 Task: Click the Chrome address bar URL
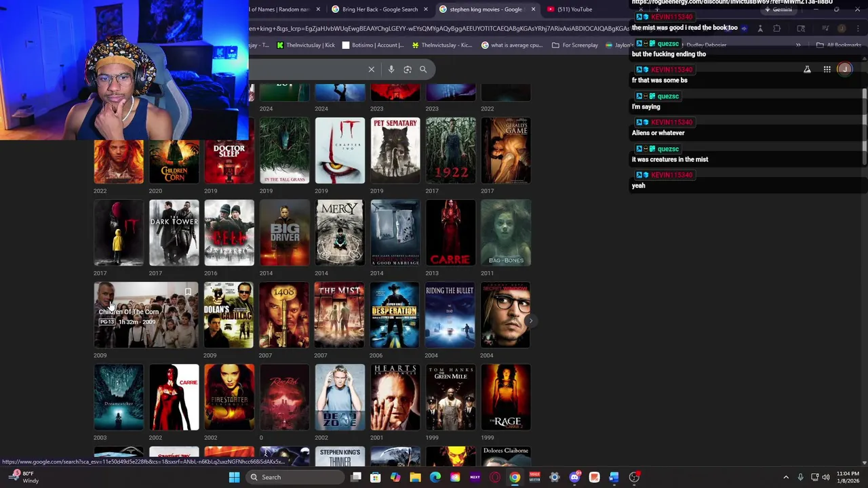point(439,28)
